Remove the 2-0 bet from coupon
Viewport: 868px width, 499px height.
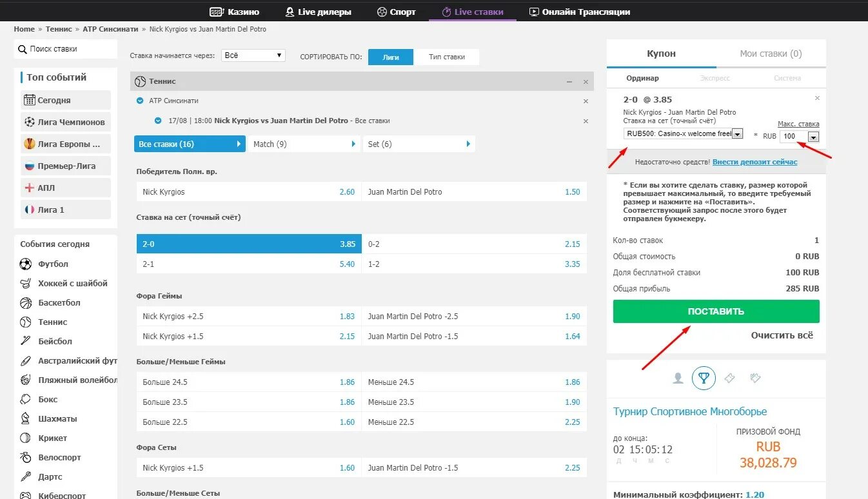pyautogui.click(x=817, y=98)
